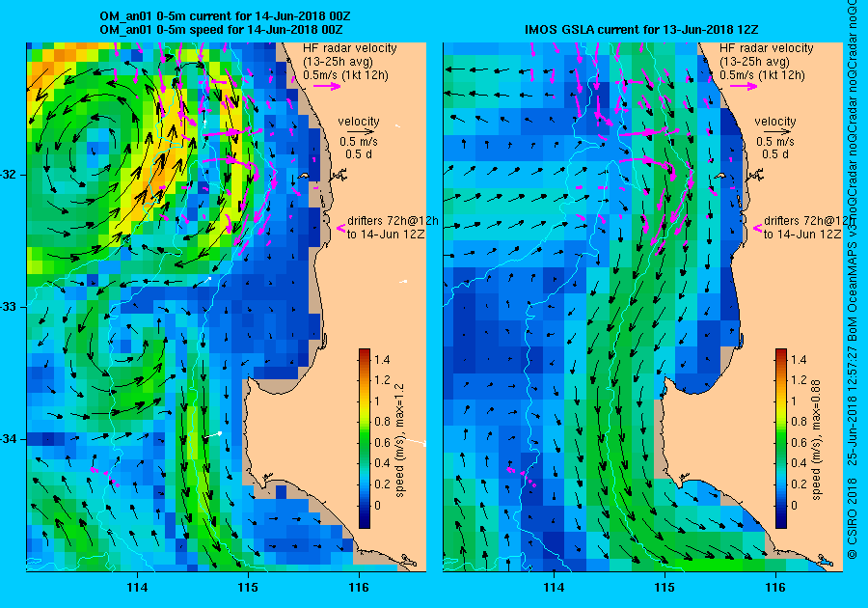Image resolution: width=868 pixels, height=608 pixels.
Task: Click the '114' longitude label under right map
Action: [x=555, y=588]
